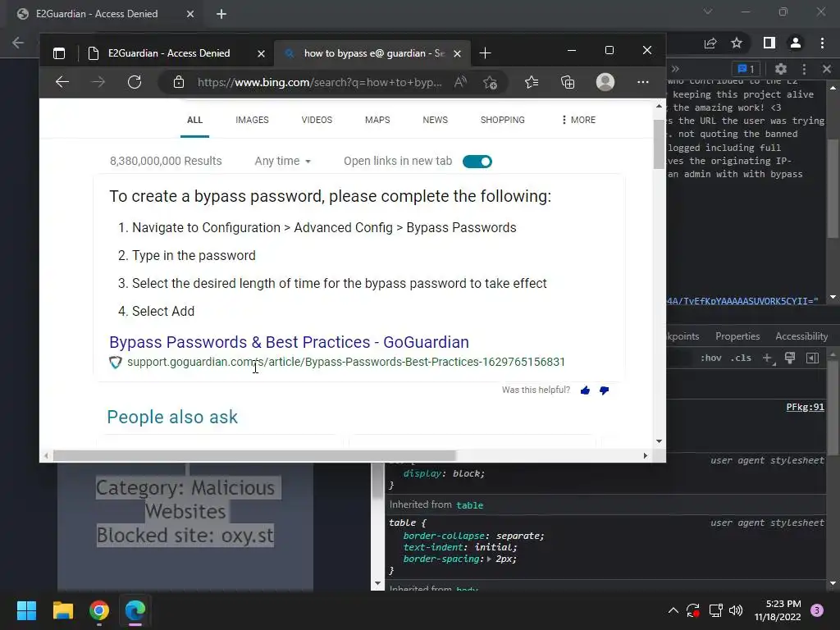Share this page in Chrome toolbar

710,43
